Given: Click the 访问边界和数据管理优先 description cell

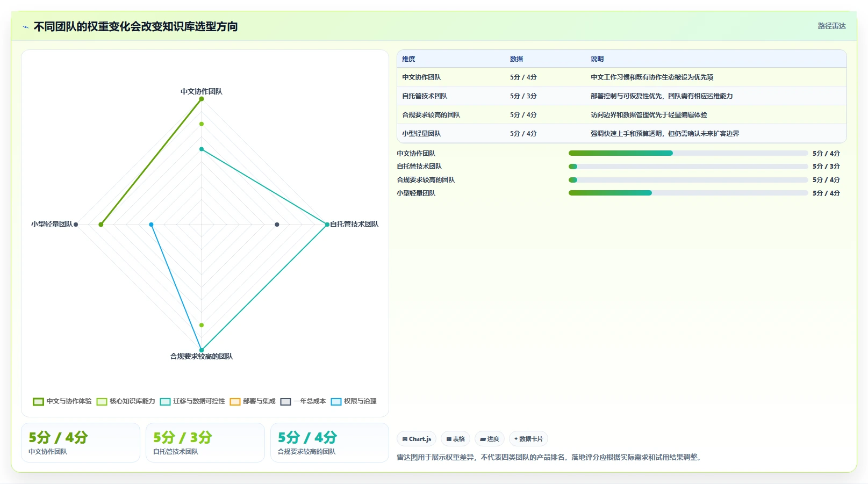Looking at the screenshot, I should pos(649,115).
